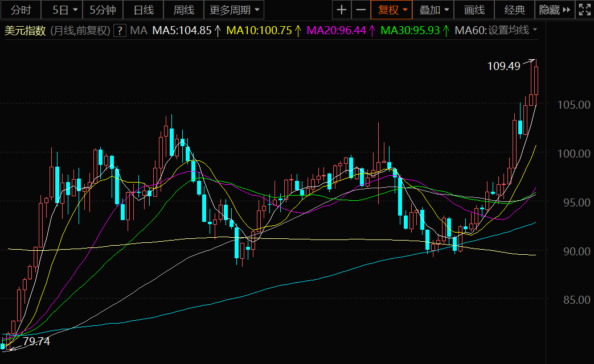This screenshot has width=594, height=364.
Task: Open the 更多周期 dropdown
Action: (x=233, y=10)
